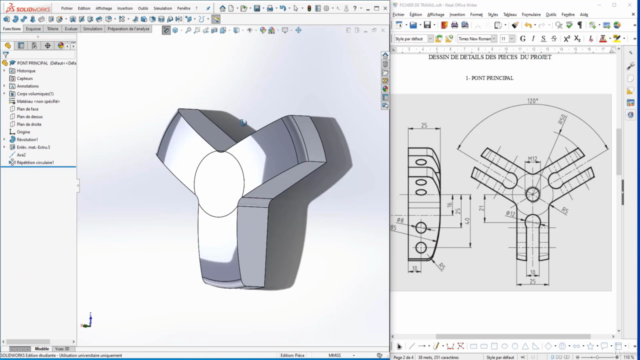
Task: Expand Corps volumiques(1) node
Action: (4, 93)
